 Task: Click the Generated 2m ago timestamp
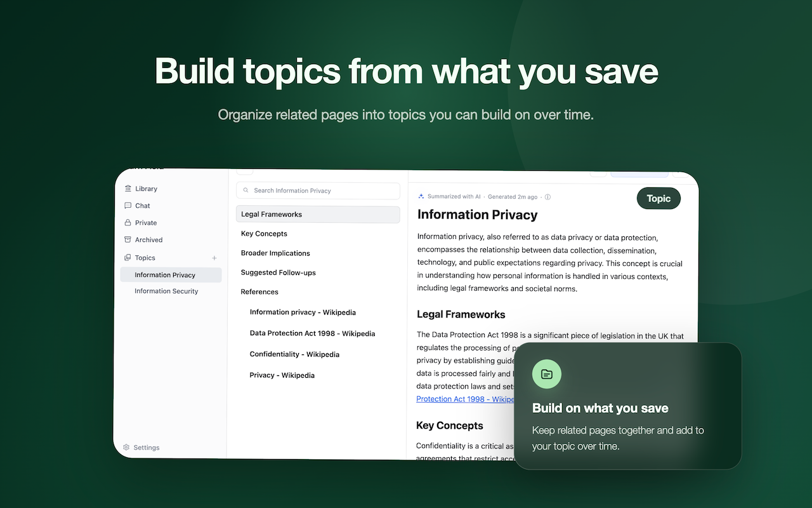pos(513,197)
